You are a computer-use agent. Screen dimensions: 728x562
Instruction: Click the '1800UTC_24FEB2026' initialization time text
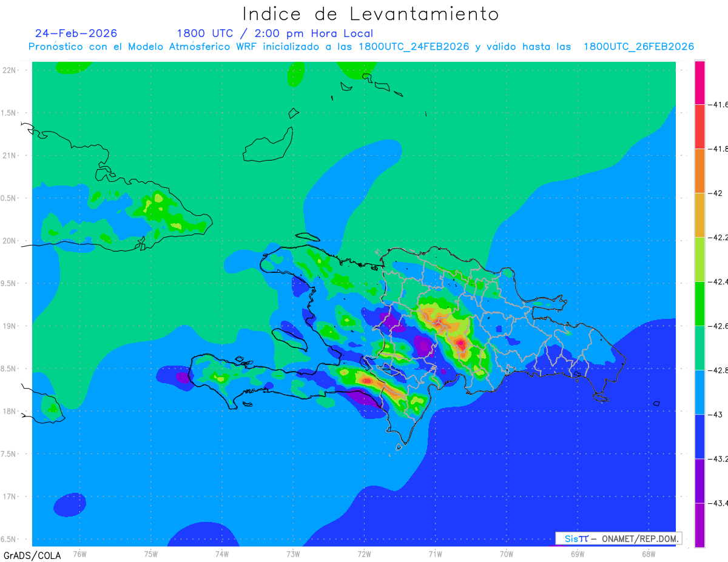pyautogui.click(x=414, y=47)
